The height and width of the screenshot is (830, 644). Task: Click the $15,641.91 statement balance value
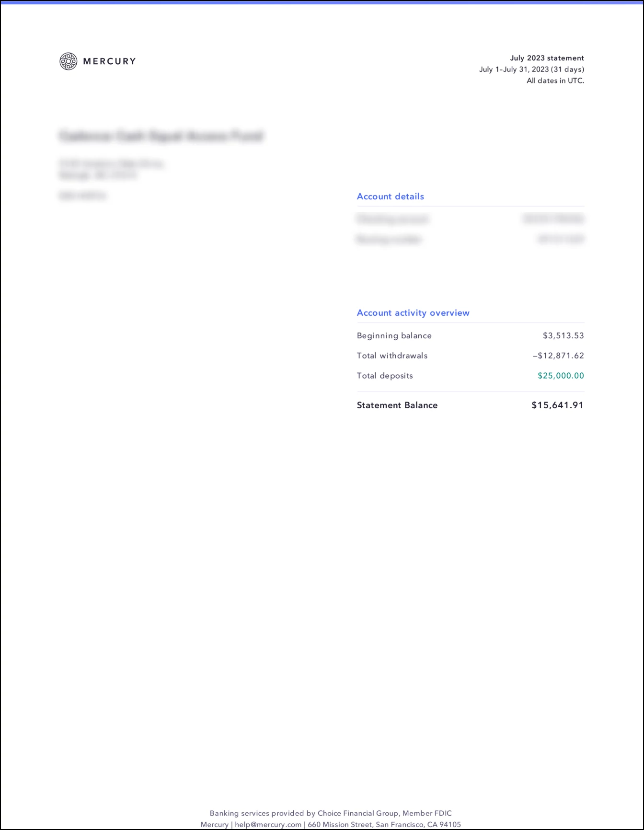(558, 405)
